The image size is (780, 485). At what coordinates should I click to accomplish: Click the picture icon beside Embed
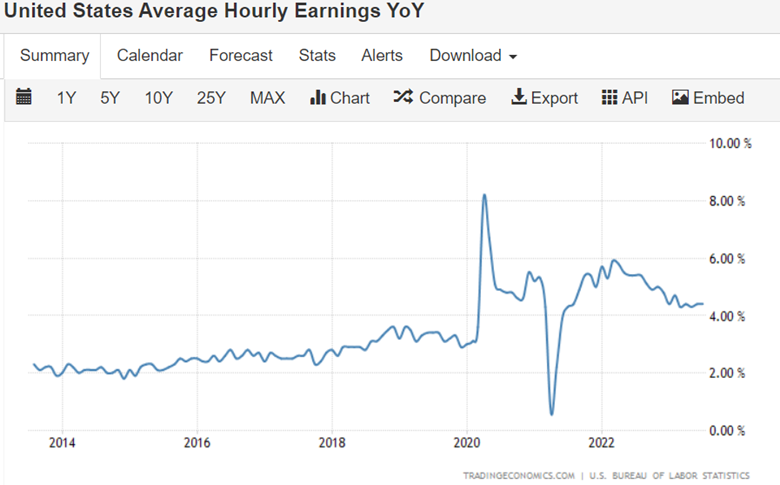pos(680,97)
